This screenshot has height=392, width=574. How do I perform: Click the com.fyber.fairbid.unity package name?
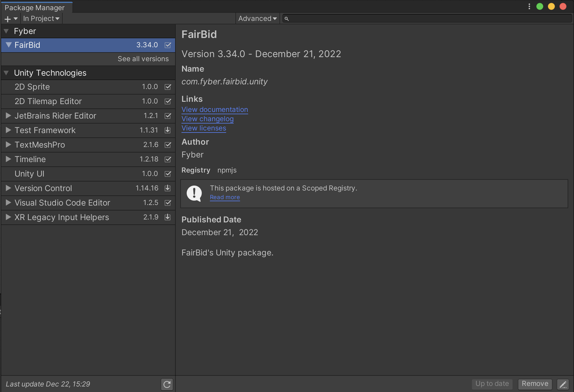pos(224,82)
